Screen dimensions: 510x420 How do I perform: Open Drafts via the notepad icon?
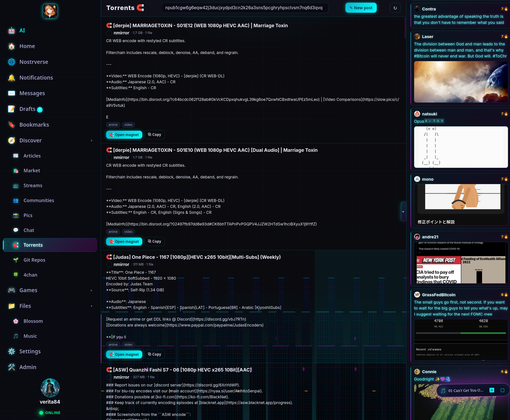(11, 109)
